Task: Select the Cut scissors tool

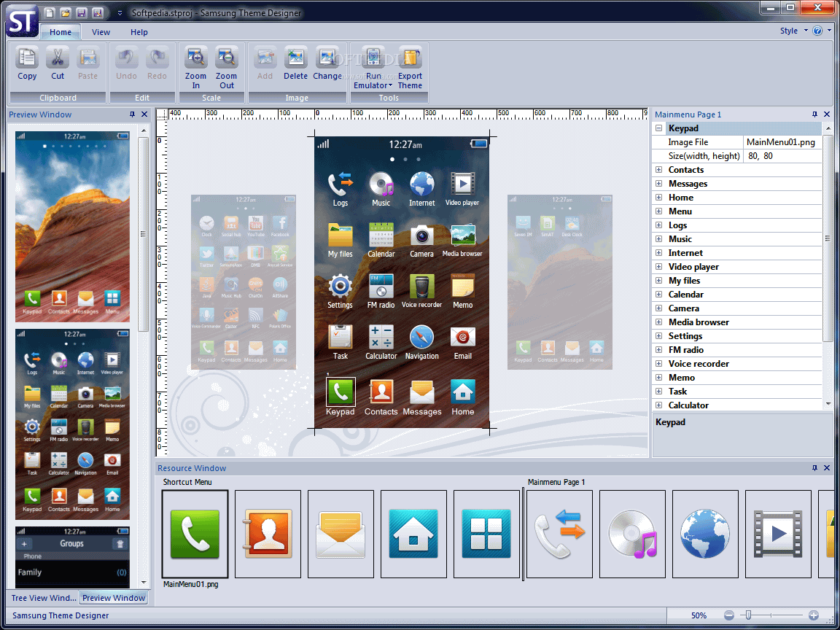Action: click(58, 63)
